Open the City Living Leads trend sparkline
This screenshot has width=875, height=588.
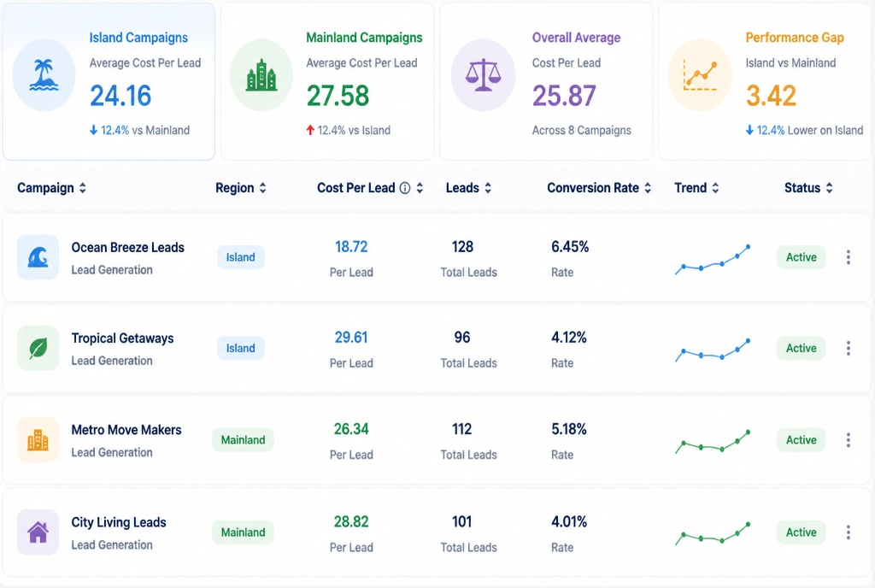(x=713, y=534)
